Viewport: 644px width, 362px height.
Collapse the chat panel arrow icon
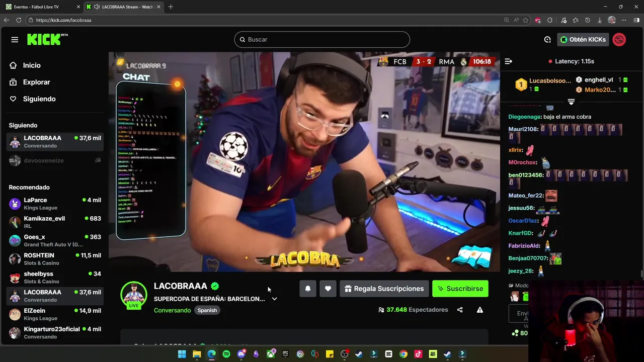(508, 61)
